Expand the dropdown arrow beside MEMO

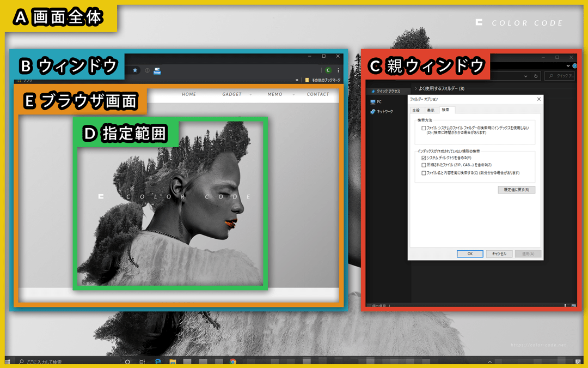[x=293, y=95]
